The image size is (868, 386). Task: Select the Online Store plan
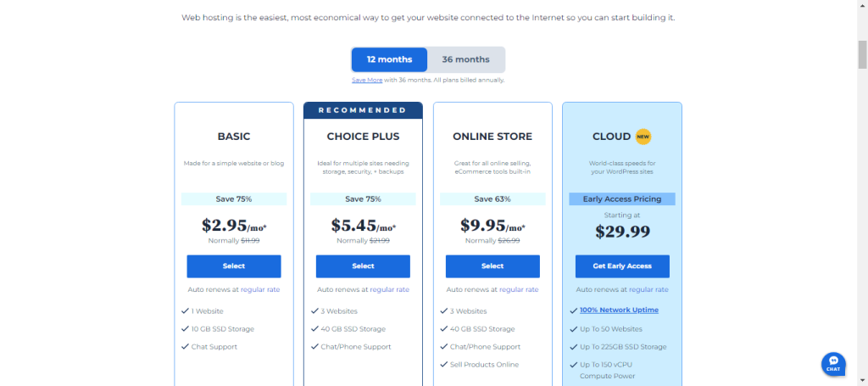[x=492, y=266]
